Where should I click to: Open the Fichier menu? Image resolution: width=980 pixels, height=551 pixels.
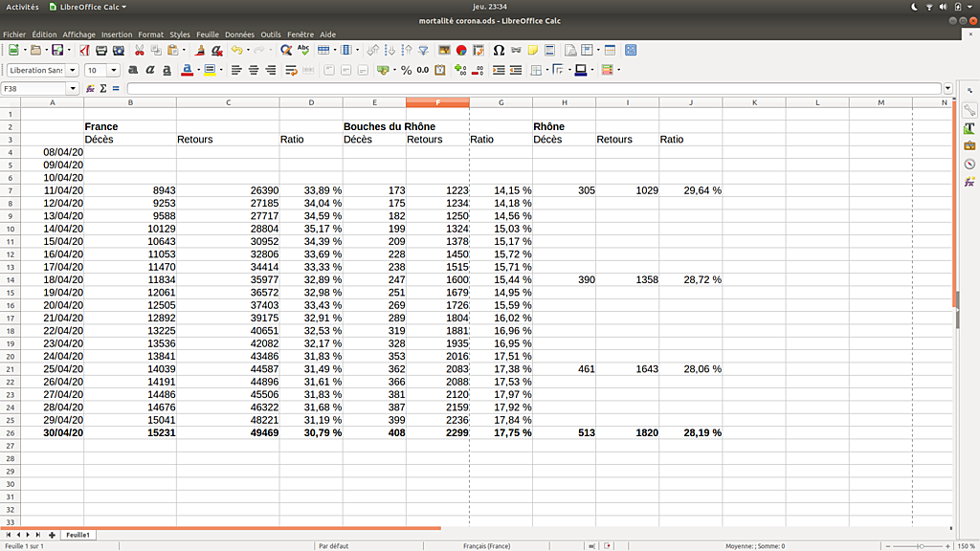13,34
